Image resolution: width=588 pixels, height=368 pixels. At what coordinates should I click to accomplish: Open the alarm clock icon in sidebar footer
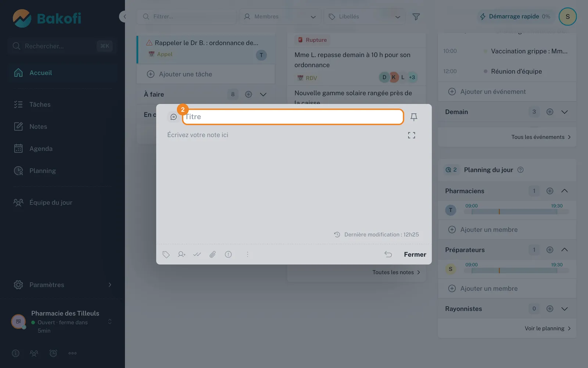coord(53,353)
